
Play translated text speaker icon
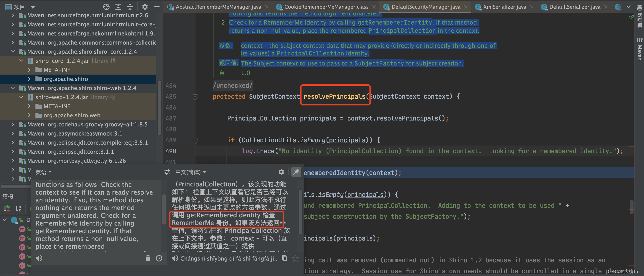point(175,258)
